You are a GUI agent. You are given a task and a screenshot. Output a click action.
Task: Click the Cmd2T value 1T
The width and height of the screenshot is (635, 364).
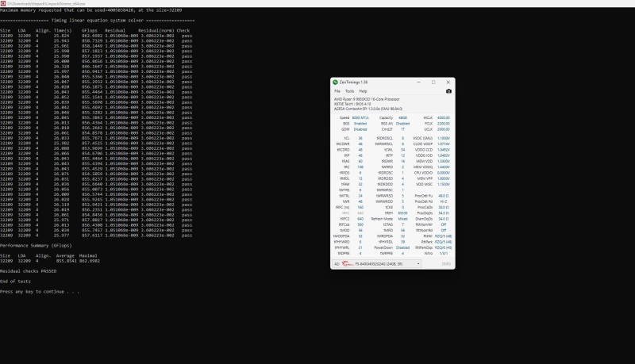(x=402, y=129)
